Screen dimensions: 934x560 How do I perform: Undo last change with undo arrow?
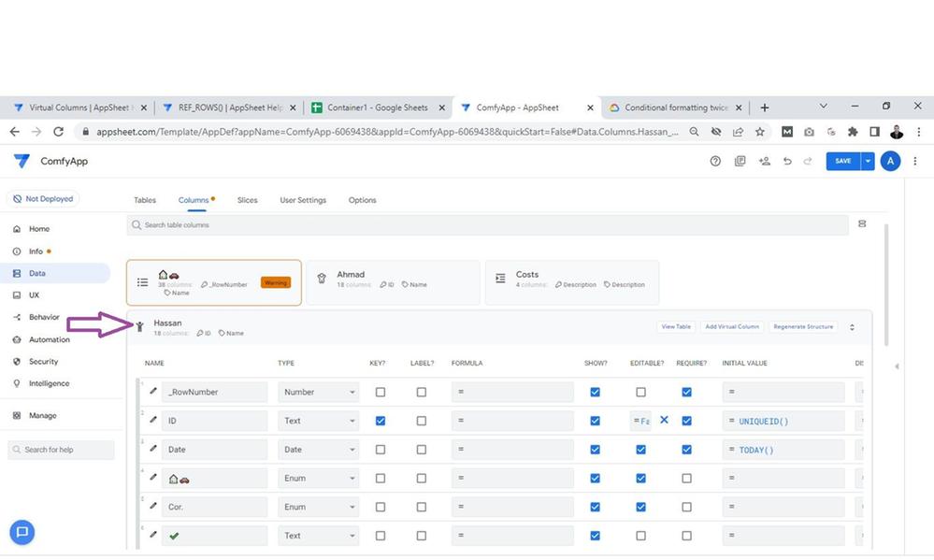coord(787,161)
